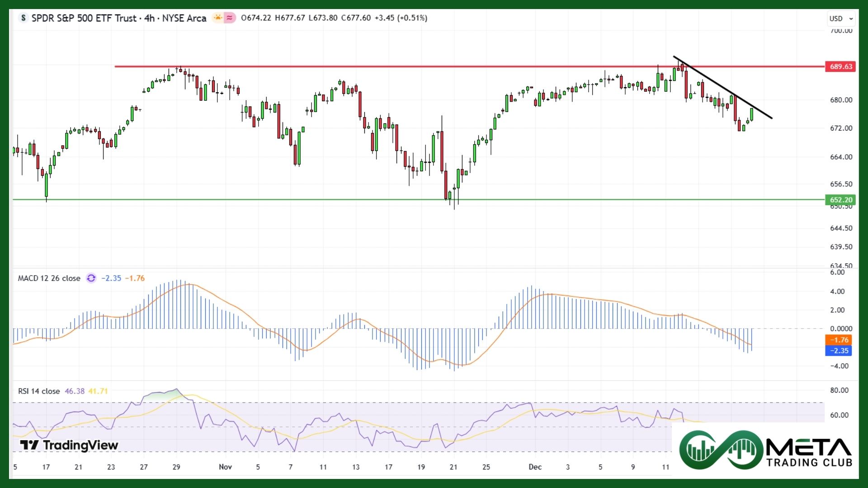
Task: Click the low value L673.80
Action: click(x=323, y=18)
